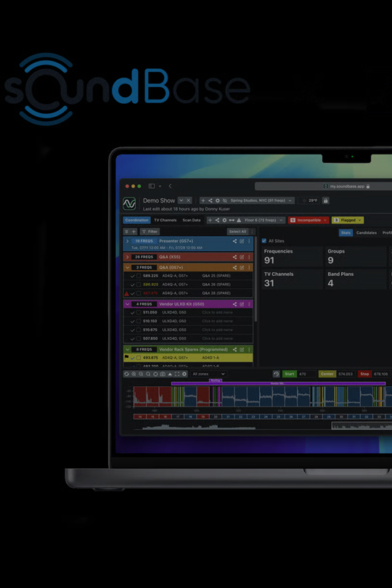
Task: Uncheck the All Sites checkbox
Action: coord(264,241)
